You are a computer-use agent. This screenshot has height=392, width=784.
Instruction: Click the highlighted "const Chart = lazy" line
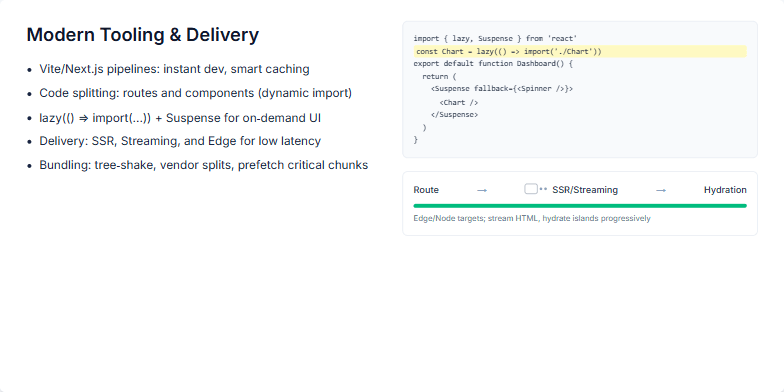click(580, 52)
